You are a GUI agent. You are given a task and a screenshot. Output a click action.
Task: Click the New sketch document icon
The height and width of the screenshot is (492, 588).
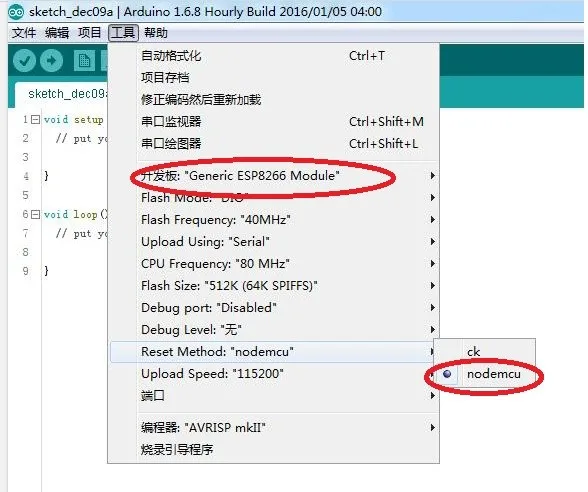(x=84, y=61)
